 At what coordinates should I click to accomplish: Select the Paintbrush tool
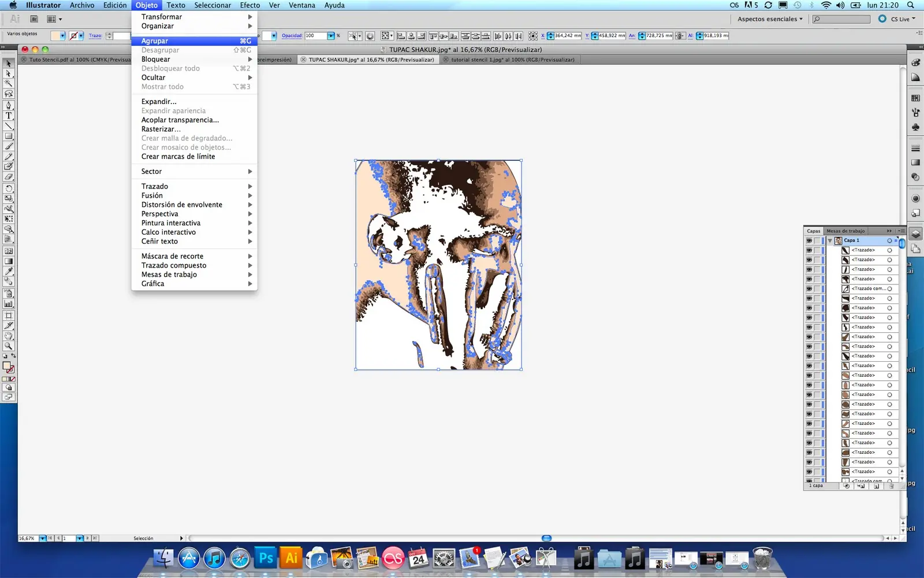9,146
